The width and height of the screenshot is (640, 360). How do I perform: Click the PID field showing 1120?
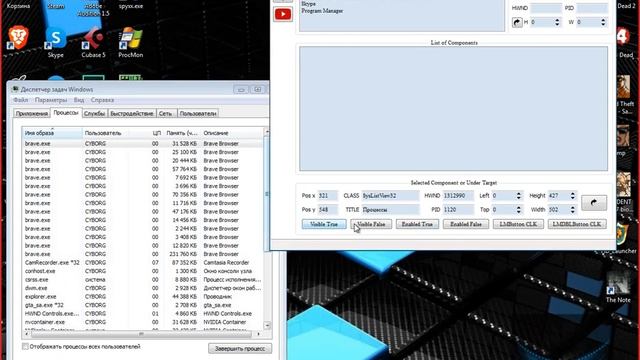[458, 209]
